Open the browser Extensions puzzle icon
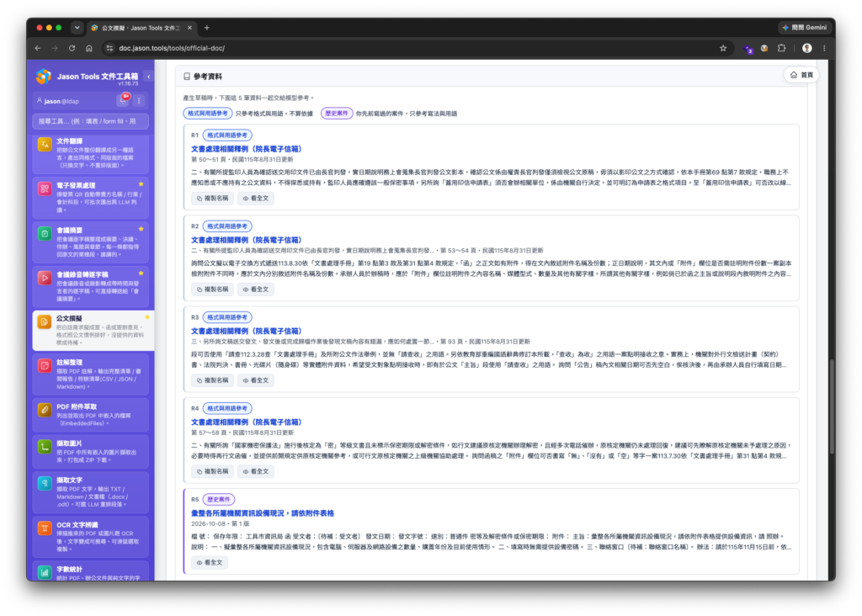The image size is (862, 616). pyautogui.click(x=781, y=48)
